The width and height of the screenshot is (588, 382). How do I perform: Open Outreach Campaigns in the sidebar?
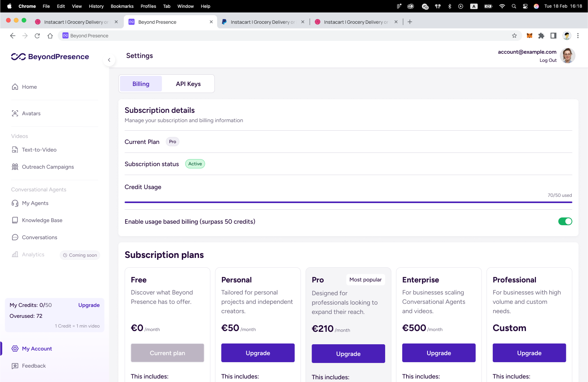pos(43,167)
